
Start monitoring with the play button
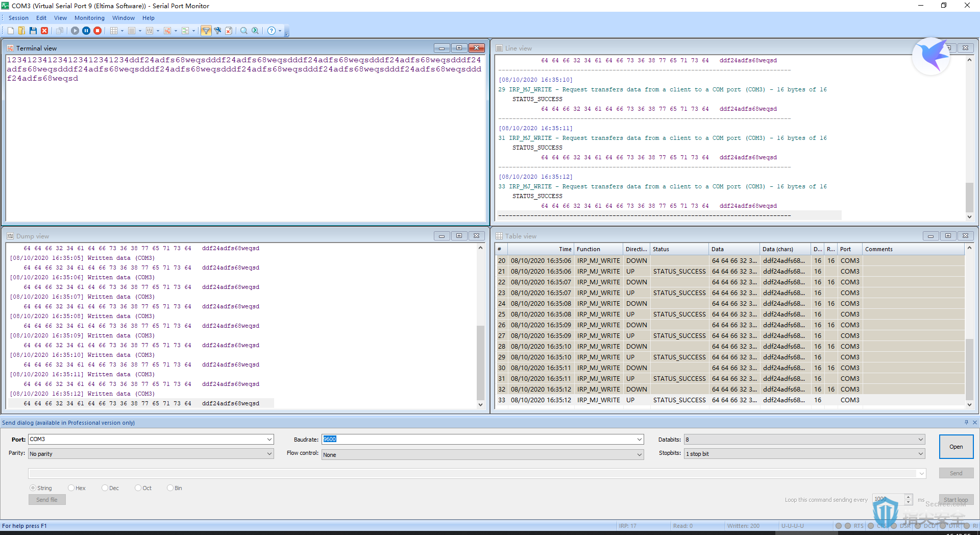[75, 31]
